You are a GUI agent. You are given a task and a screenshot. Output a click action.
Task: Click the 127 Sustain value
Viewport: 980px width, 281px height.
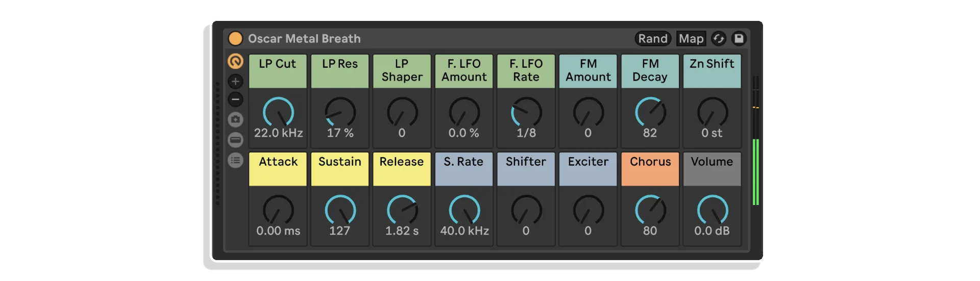click(339, 231)
